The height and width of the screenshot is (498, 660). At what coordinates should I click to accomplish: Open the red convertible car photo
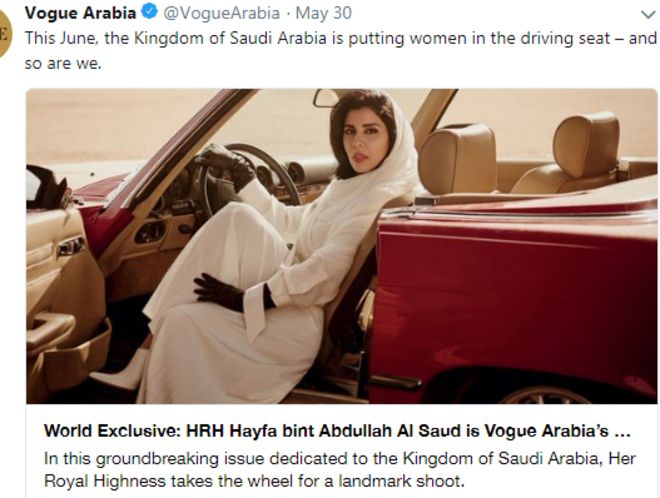(341, 246)
